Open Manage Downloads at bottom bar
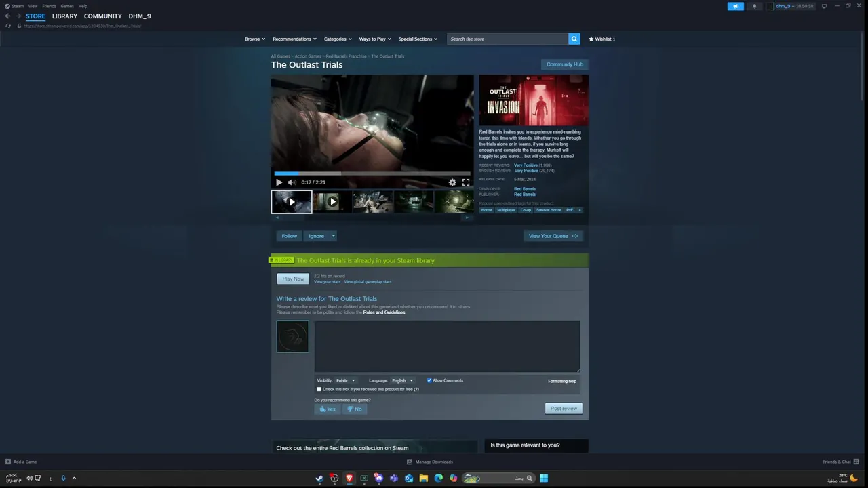868x488 pixels. pyautogui.click(x=430, y=462)
